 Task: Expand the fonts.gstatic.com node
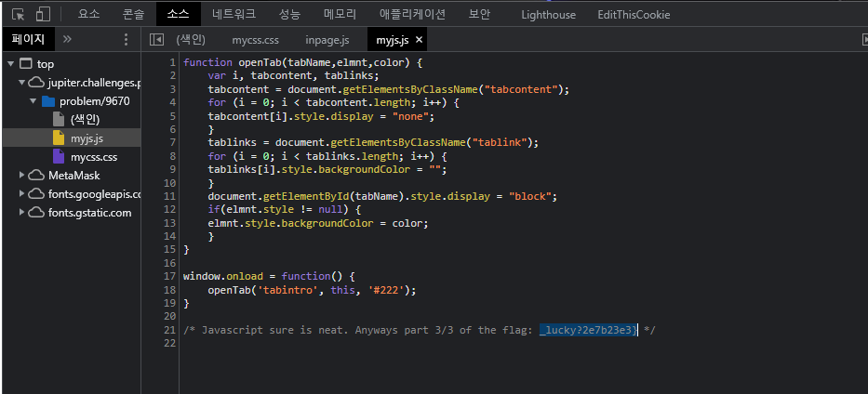tap(21, 213)
